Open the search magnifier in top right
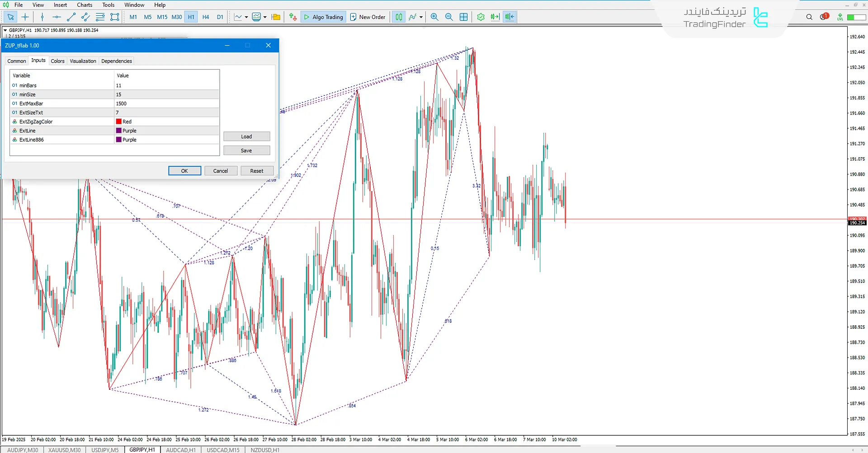The width and height of the screenshot is (868, 453). pyautogui.click(x=809, y=17)
